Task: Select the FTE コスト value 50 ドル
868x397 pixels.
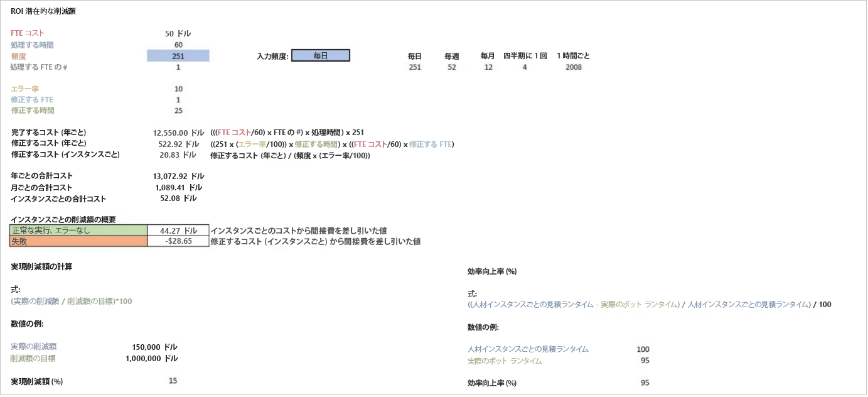Action: [178, 33]
